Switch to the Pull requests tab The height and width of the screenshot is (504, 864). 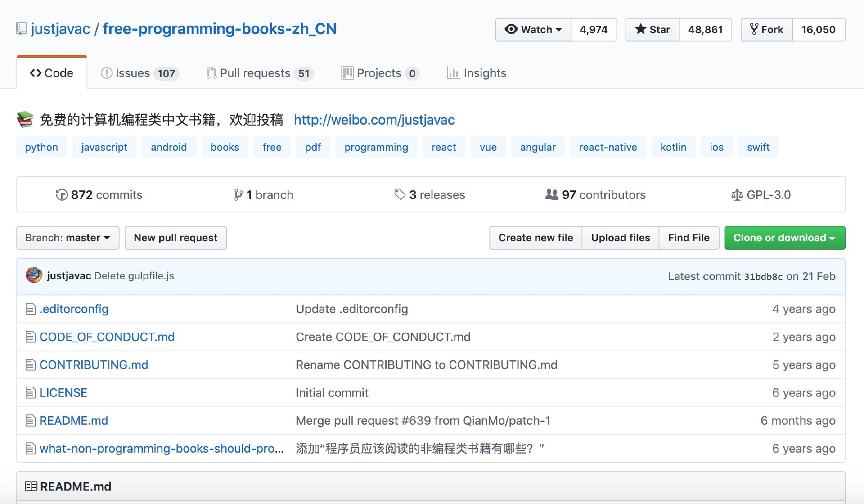pos(260,73)
